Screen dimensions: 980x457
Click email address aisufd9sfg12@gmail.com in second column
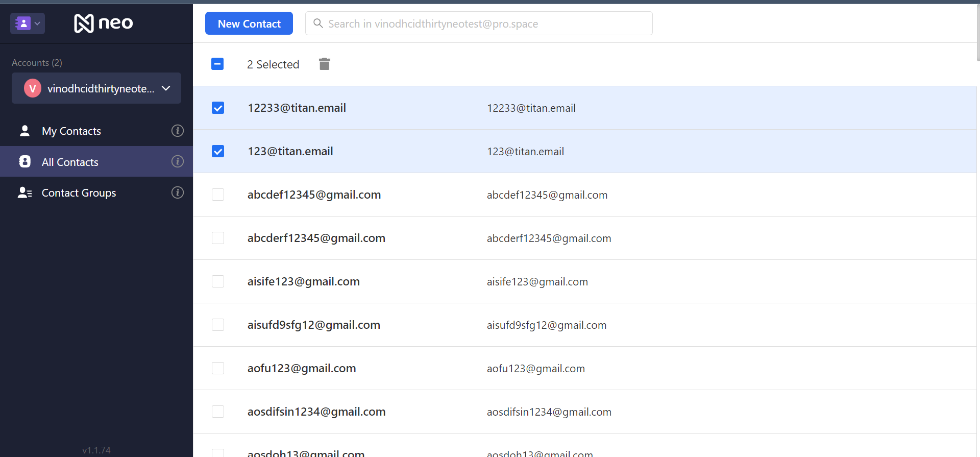[547, 325]
